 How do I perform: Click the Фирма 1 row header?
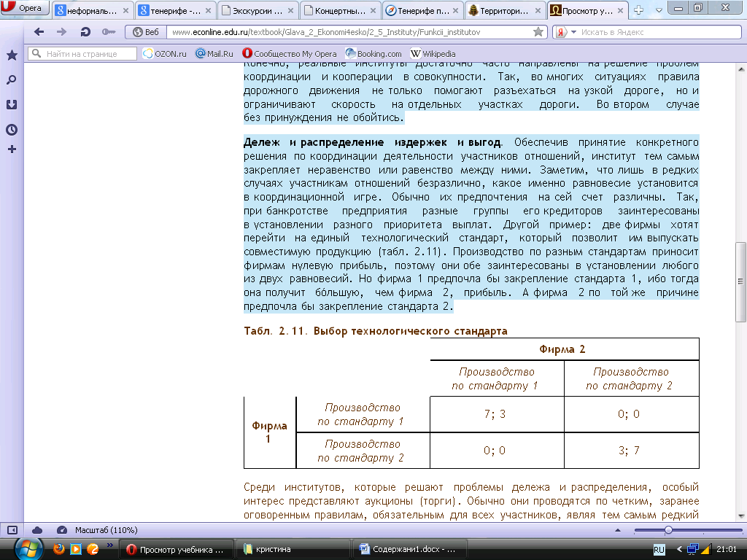(x=269, y=432)
